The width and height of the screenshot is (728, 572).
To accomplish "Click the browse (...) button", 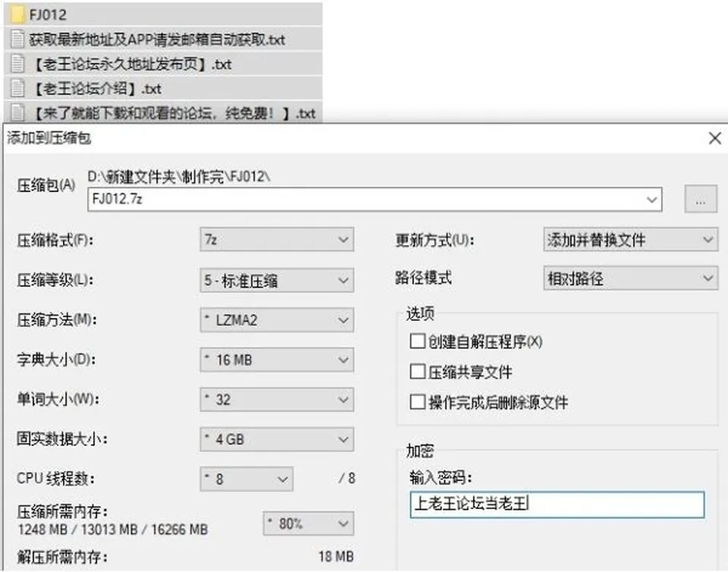I will [x=701, y=200].
